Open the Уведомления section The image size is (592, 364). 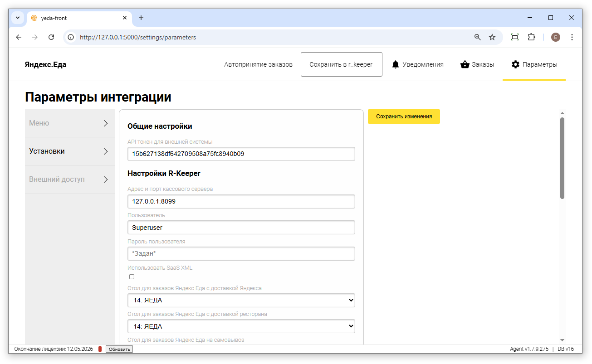click(417, 64)
